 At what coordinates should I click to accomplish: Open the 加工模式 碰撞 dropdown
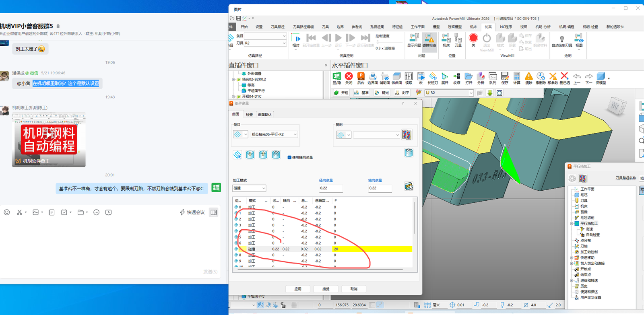point(250,188)
